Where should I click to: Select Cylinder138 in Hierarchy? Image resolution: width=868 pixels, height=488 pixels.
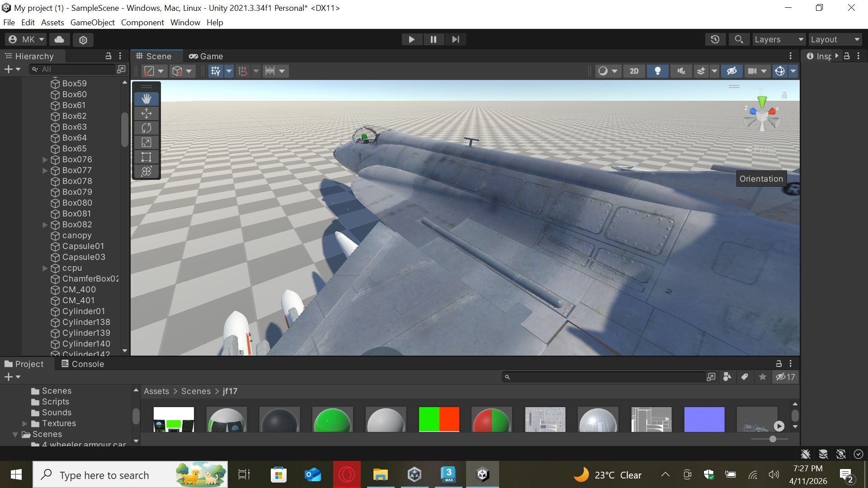(x=86, y=322)
